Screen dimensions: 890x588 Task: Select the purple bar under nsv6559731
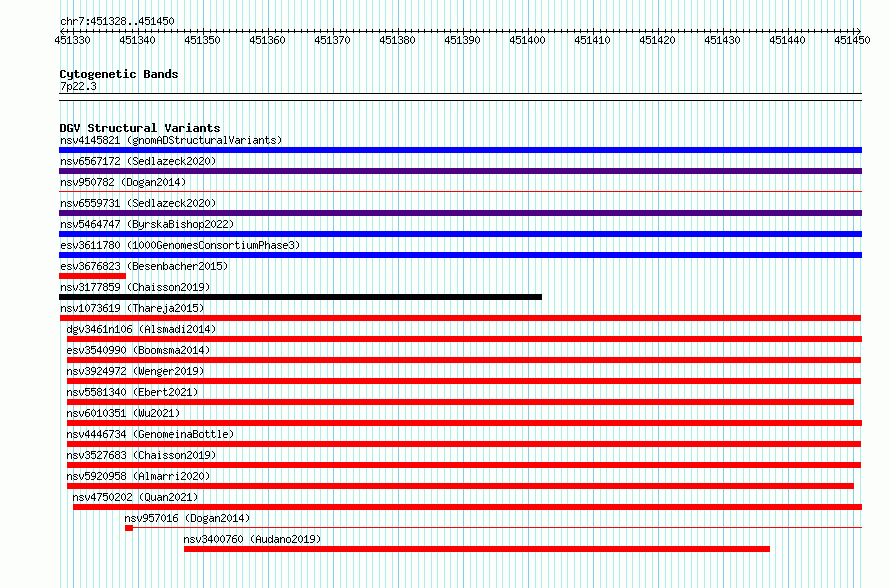[x=460, y=213]
